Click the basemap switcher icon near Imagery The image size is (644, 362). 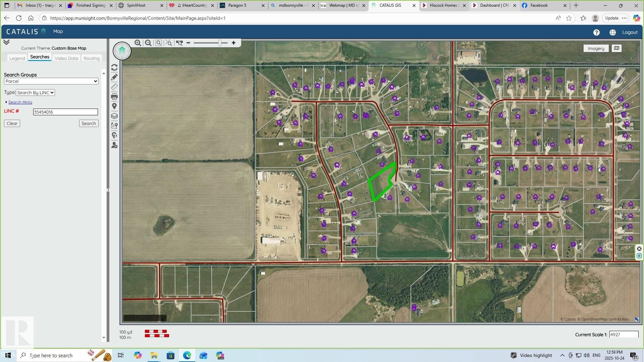click(616, 48)
